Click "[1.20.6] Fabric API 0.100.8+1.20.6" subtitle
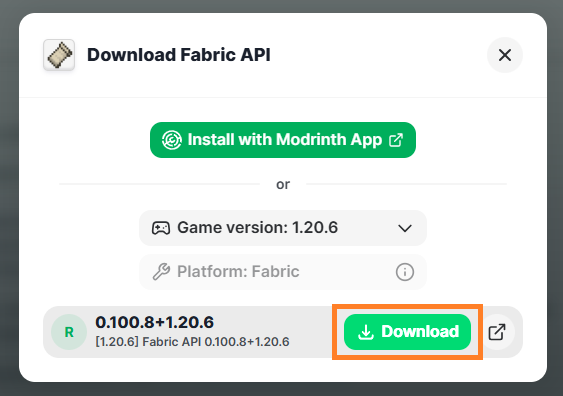The height and width of the screenshot is (396, 563). [192, 342]
